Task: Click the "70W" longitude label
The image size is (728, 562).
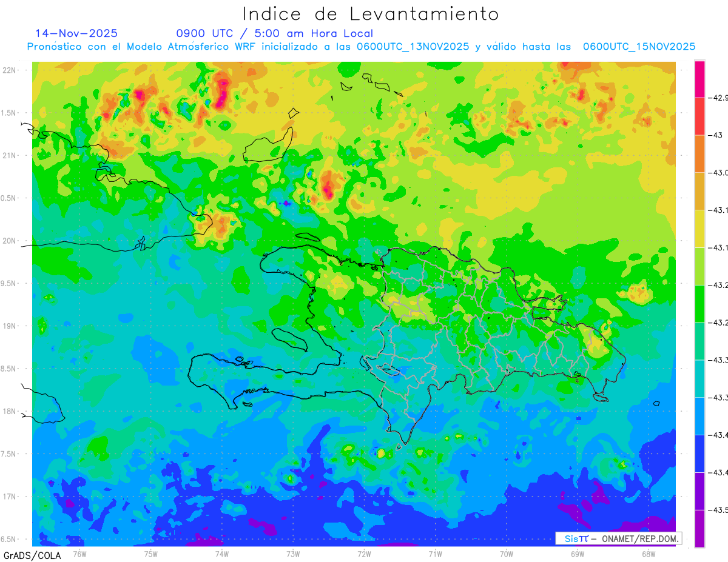Action: click(x=507, y=554)
